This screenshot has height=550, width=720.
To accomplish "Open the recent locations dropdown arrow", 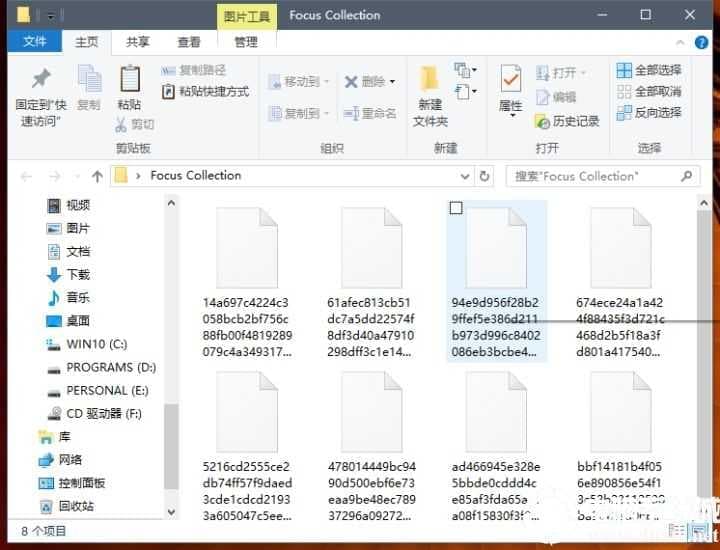I will coord(77,176).
